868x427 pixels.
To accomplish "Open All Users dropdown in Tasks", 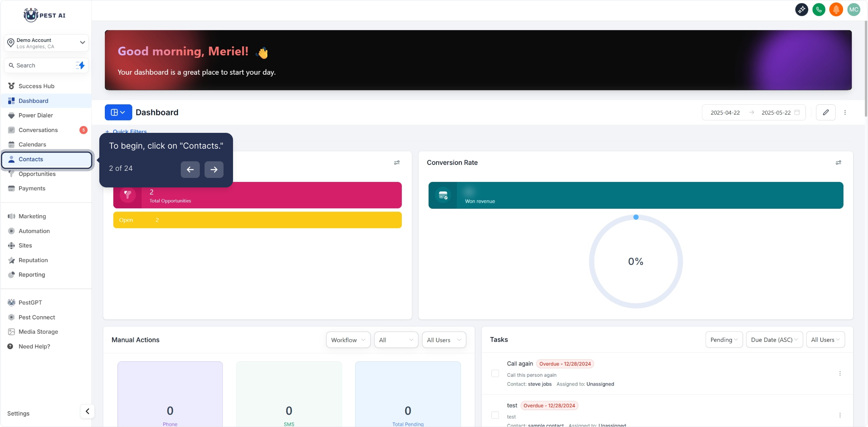I will click(825, 340).
